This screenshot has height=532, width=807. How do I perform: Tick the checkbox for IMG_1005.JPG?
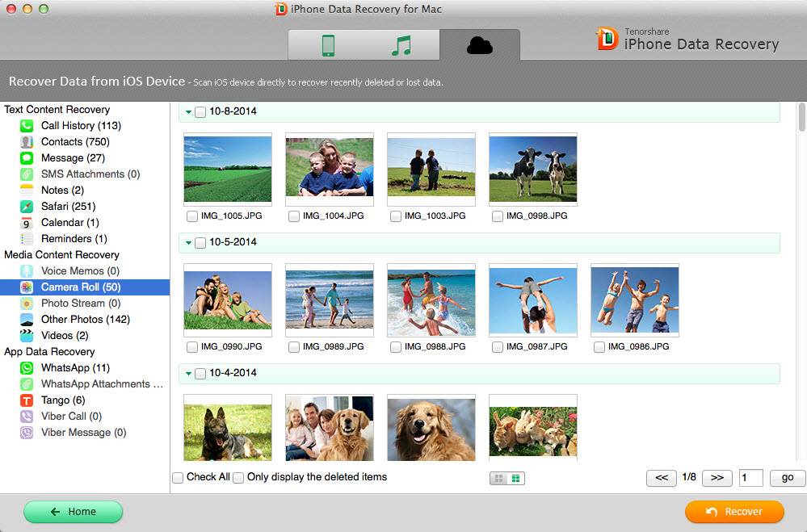(x=191, y=216)
